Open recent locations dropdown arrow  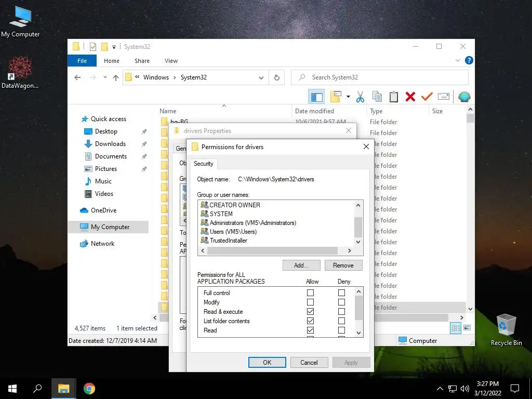[105, 77]
